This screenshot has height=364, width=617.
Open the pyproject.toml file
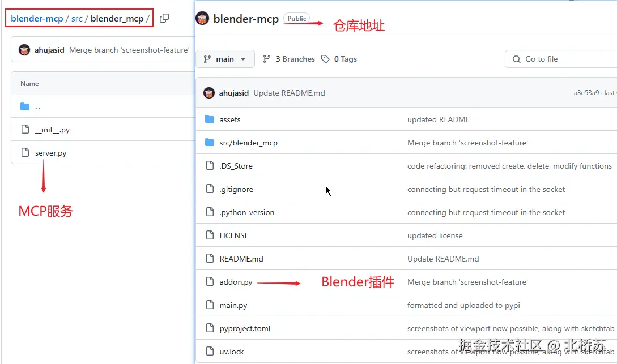(245, 328)
